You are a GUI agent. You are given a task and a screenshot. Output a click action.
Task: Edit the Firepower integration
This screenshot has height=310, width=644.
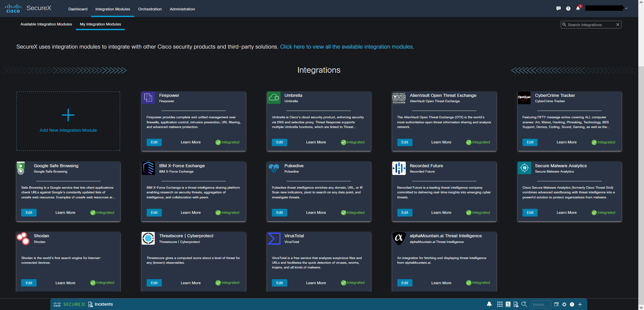point(154,142)
